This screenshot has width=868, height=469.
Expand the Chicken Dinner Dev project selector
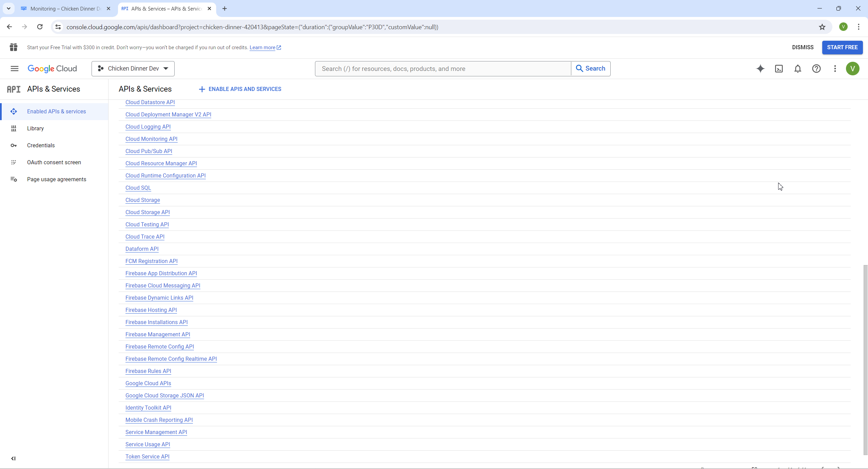(x=133, y=69)
